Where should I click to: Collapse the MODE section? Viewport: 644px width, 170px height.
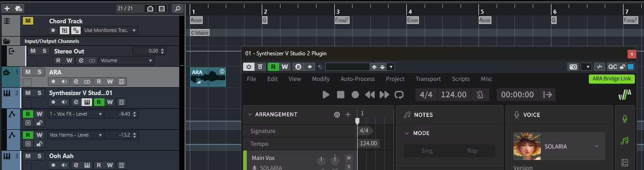[x=407, y=133]
